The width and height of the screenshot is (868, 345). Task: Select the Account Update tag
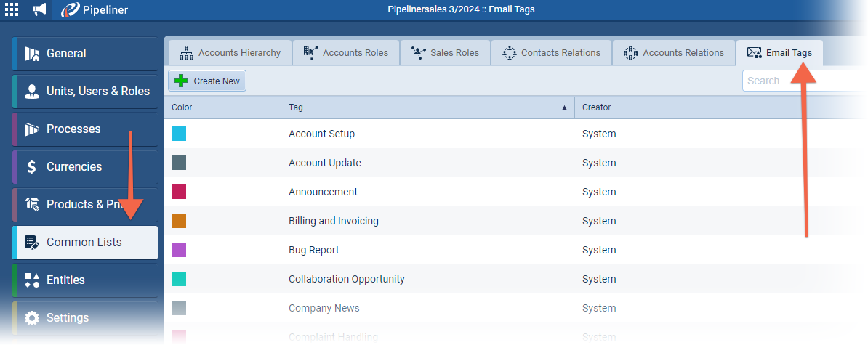[x=325, y=163]
